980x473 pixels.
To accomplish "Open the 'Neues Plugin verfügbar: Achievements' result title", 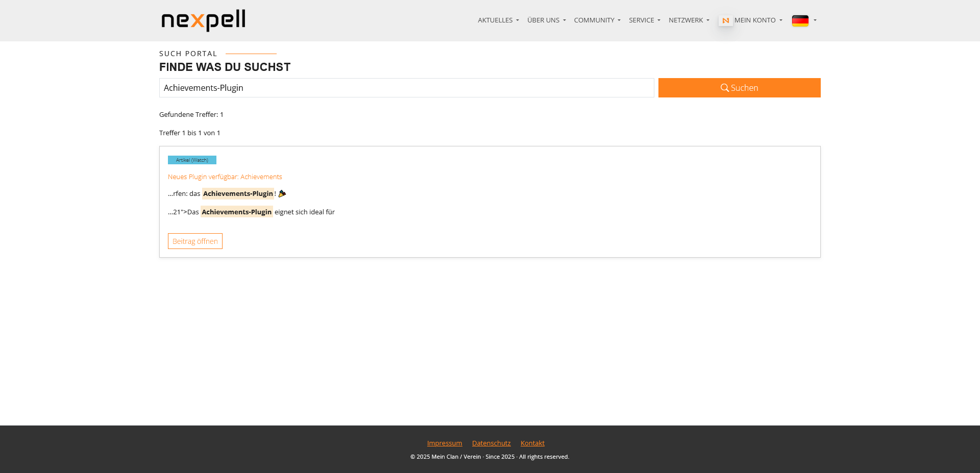I will pyautogui.click(x=225, y=177).
